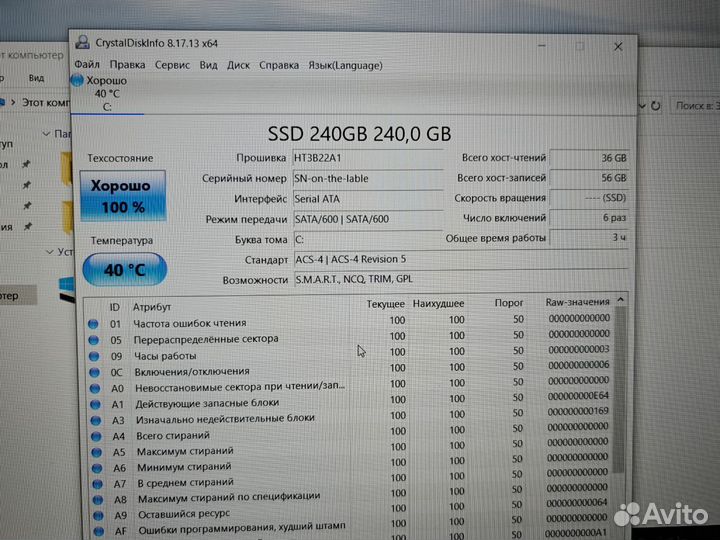Open the Файл menu
720x540 pixels.
click(x=87, y=65)
